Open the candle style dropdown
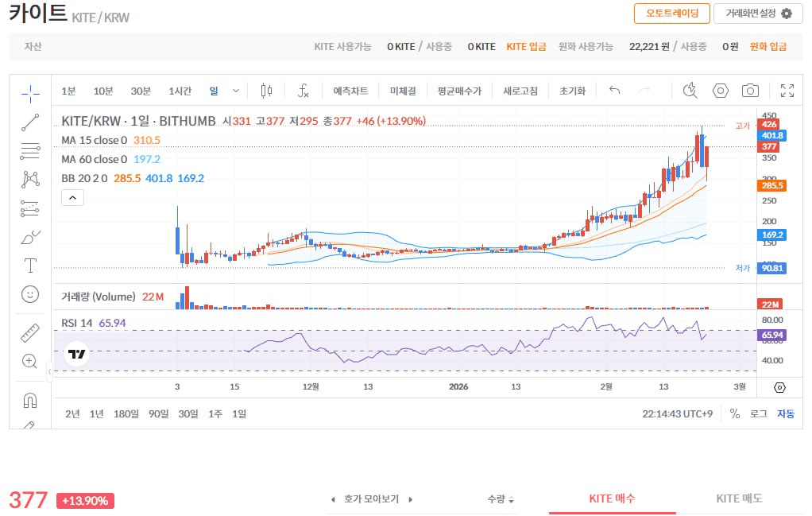 [x=266, y=91]
